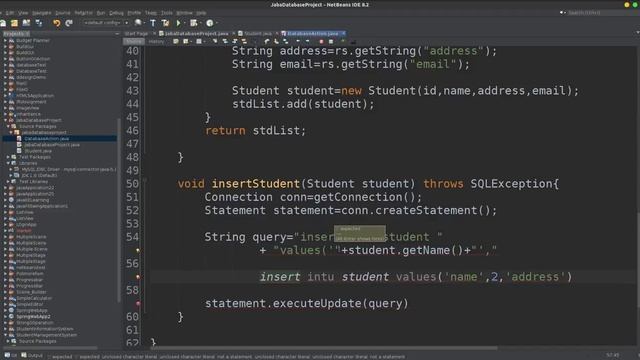Click the Shift Line Left icon
The image size is (640, 360).
tap(298, 41)
